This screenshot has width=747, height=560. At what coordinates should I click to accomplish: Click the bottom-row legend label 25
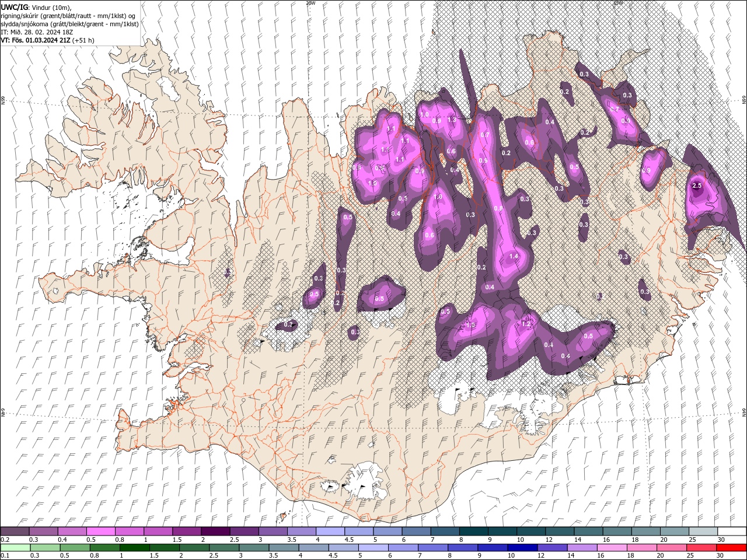tap(691, 556)
